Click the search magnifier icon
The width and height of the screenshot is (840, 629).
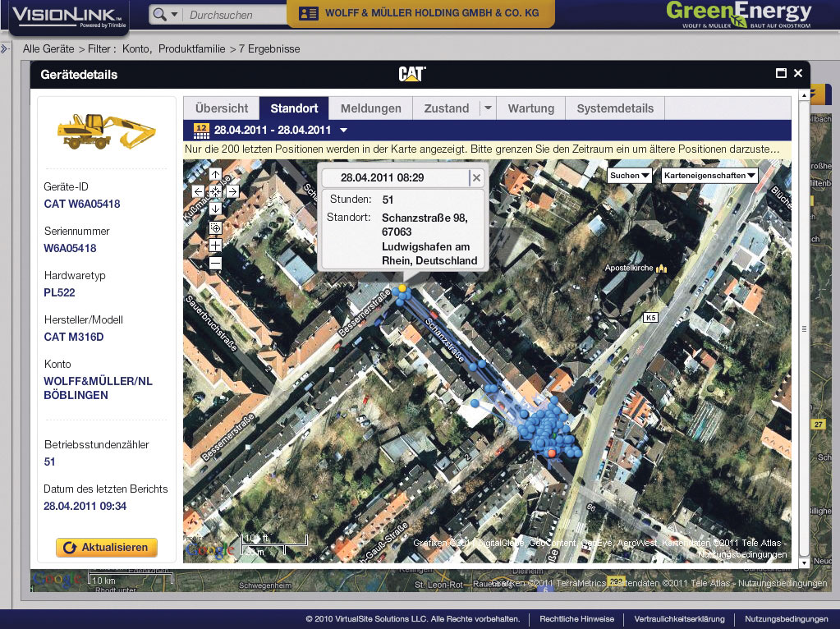[x=159, y=15]
